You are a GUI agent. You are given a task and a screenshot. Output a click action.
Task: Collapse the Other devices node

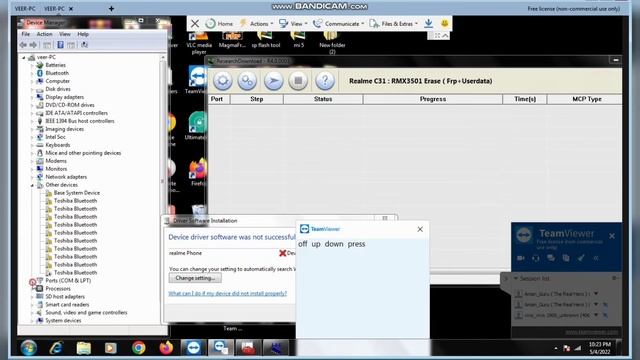pos(32,185)
